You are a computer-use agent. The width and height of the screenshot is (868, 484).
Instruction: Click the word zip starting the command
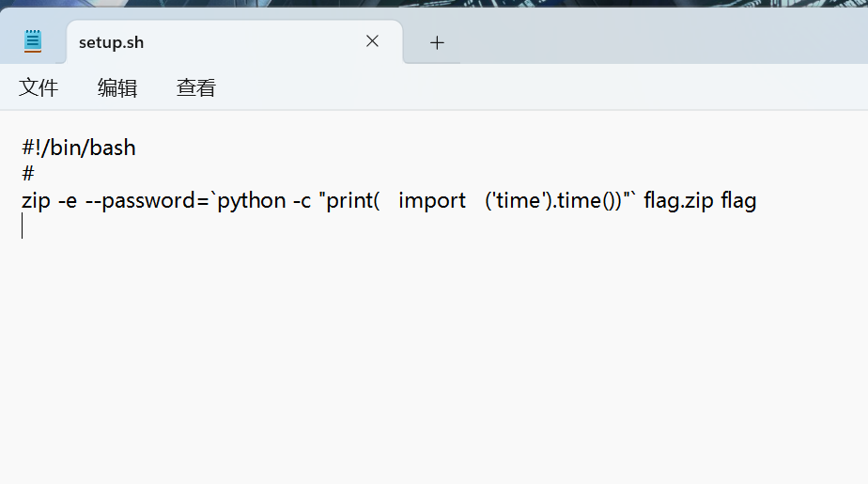(x=36, y=200)
